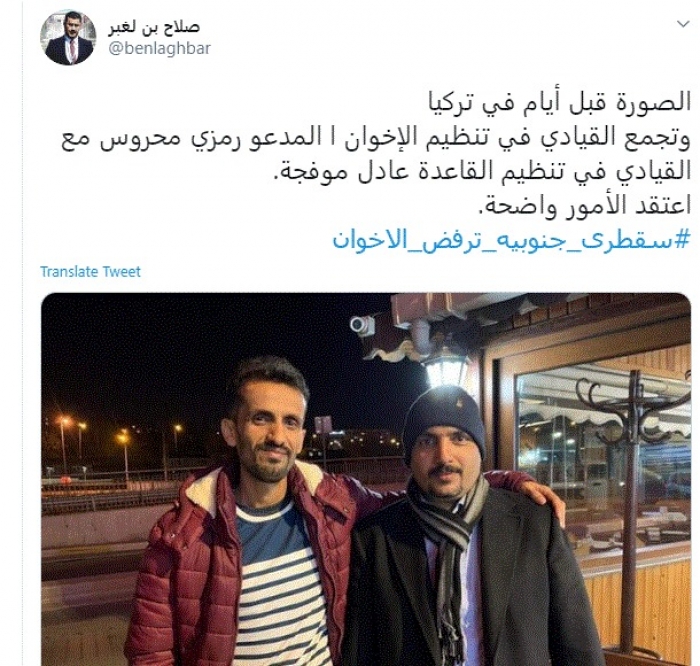700x666 pixels.
Task: Click the first tweet line الصورة قبل أيام في تركيا
Action: (559, 102)
